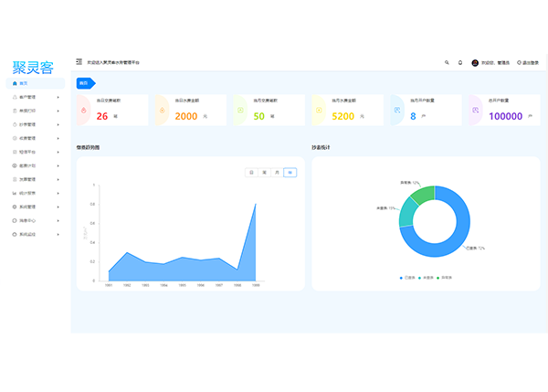
Task: Switch the trend chart to 月 view
Action: coord(277,172)
